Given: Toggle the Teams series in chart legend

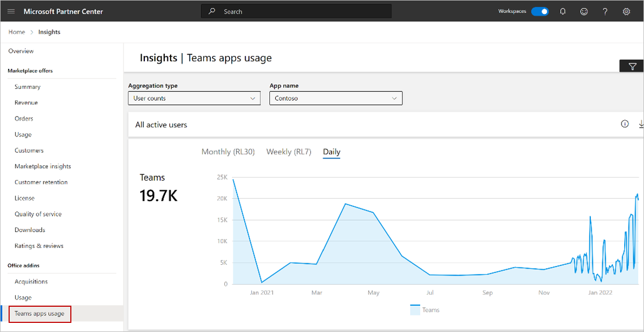Looking at the screenshot, I should 425,309.
